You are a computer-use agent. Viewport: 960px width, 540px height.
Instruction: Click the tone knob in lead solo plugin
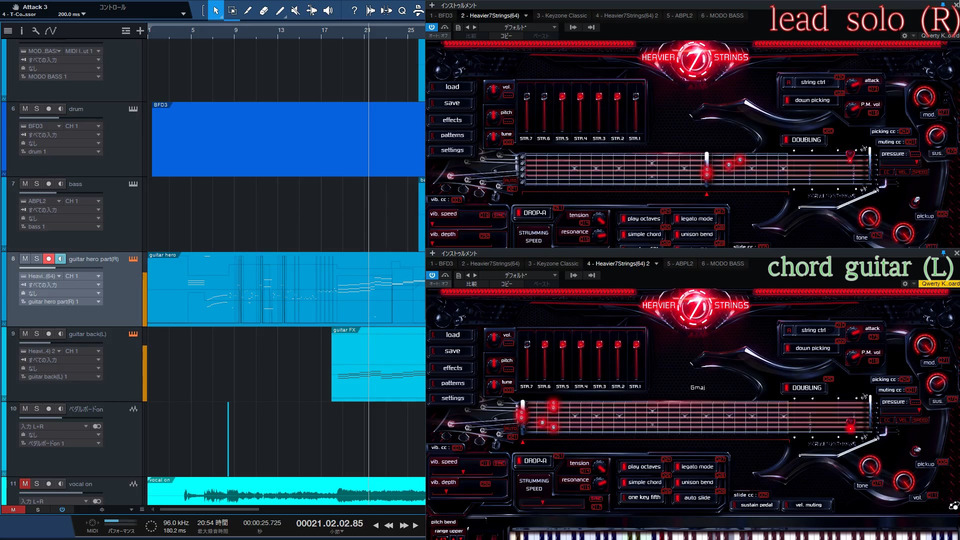pos(868,217)
